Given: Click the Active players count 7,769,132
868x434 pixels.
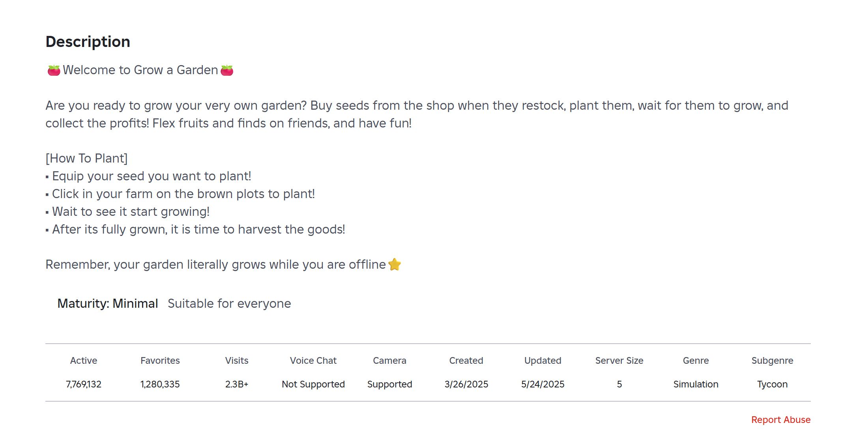Looking at the screenshot, I should coord(84,384).
